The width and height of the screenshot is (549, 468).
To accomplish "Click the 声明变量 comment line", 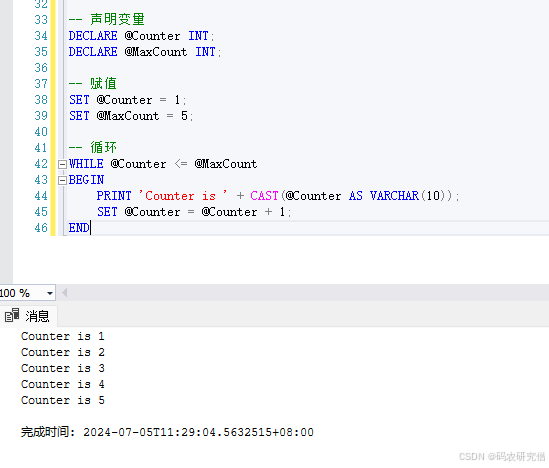I will click(x=107, y=19).
